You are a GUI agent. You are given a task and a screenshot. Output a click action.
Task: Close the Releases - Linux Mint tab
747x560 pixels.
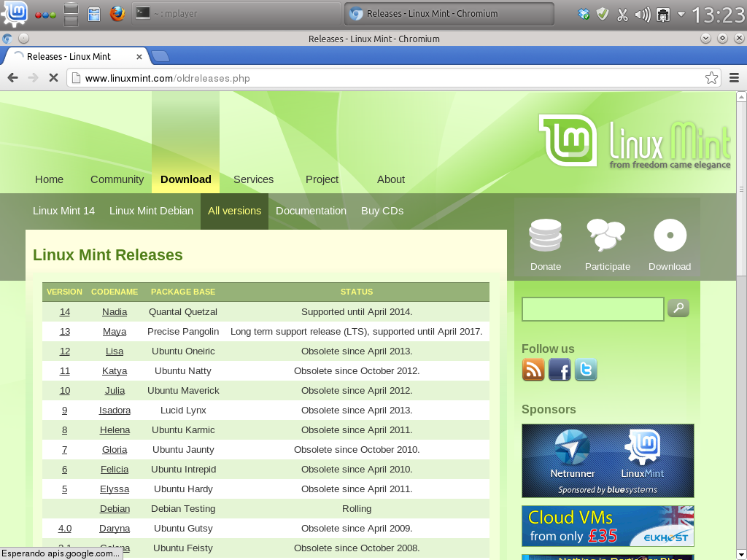click(139, 57)
